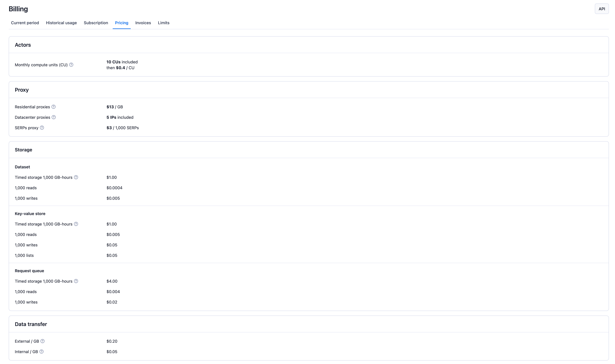Switch to the Subscription tab

click(x=96, y=23)
